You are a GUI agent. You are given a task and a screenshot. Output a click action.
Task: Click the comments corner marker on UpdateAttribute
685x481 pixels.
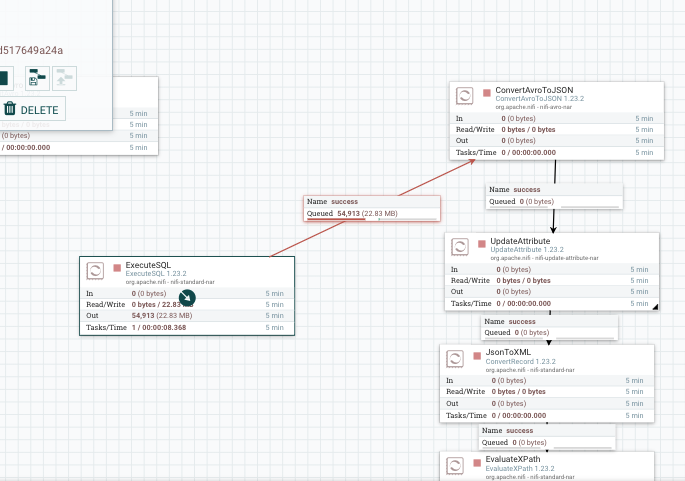pos(655,307)
